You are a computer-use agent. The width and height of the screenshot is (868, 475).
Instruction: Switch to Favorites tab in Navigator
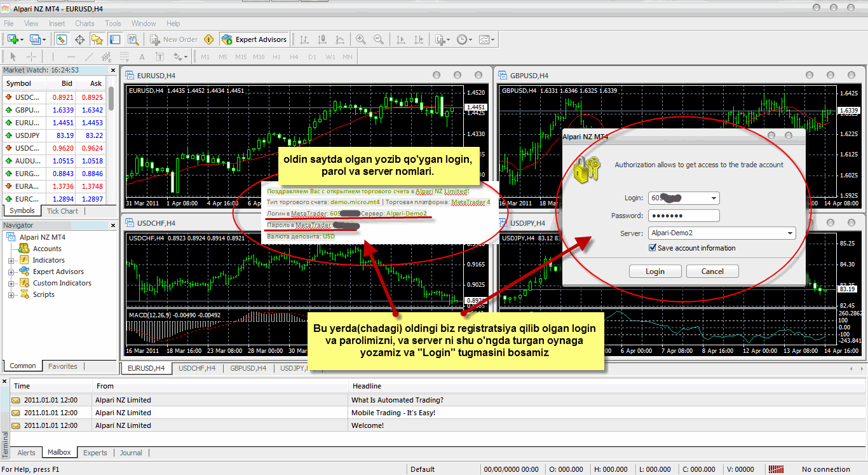pos(62,366)
